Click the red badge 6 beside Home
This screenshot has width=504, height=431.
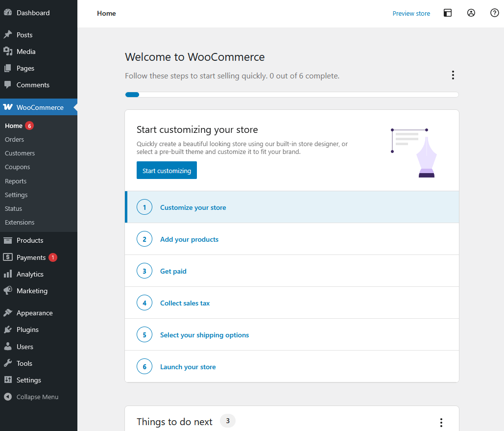(29, 126)
